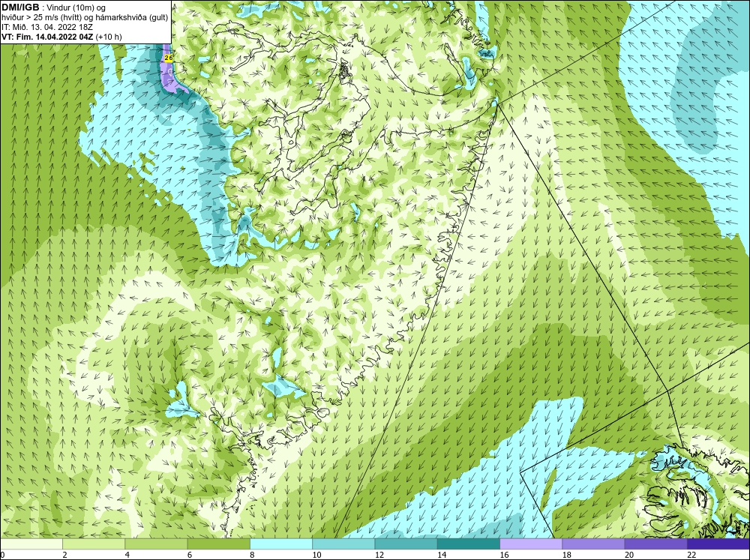Image resolution: width=750 pixels, height=560 pixels.
Task: Click the yellow 26 gust label
Action: click(x=168, y=58)
